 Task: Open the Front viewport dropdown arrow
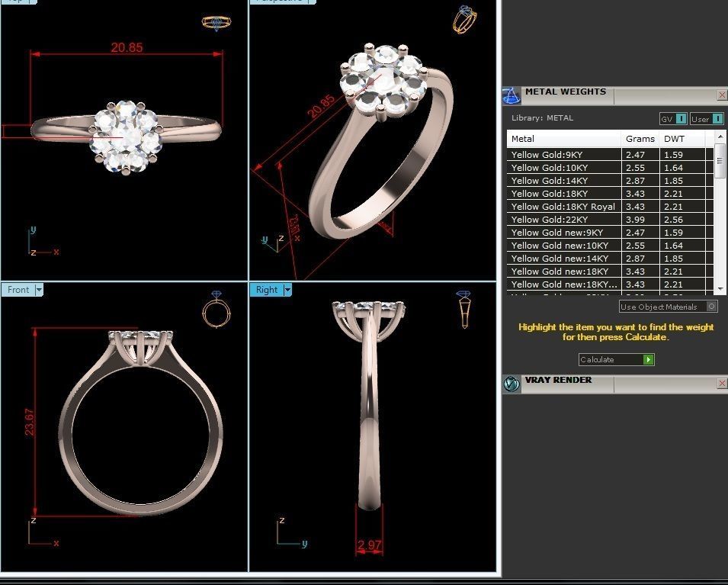(39, 290)
